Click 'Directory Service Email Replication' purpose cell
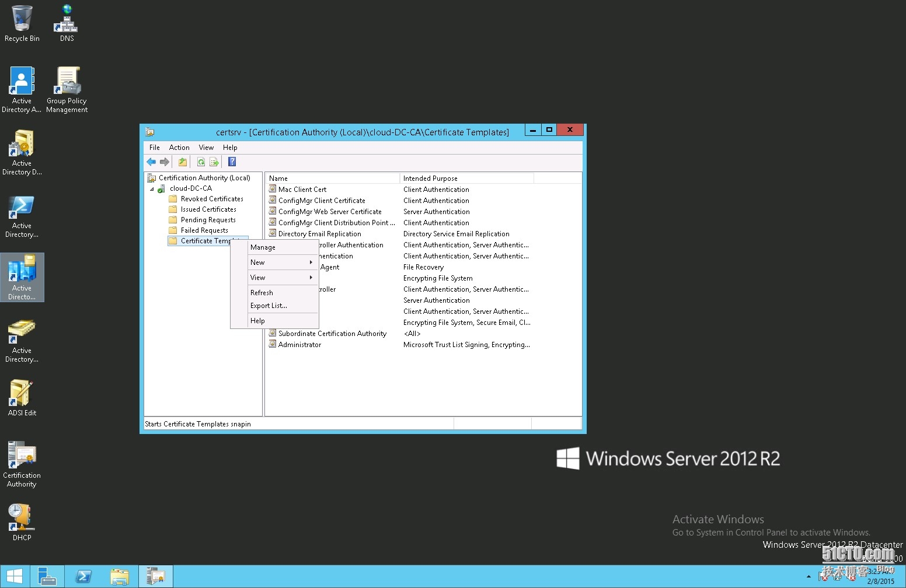906x588 pixels. (457, 234)
